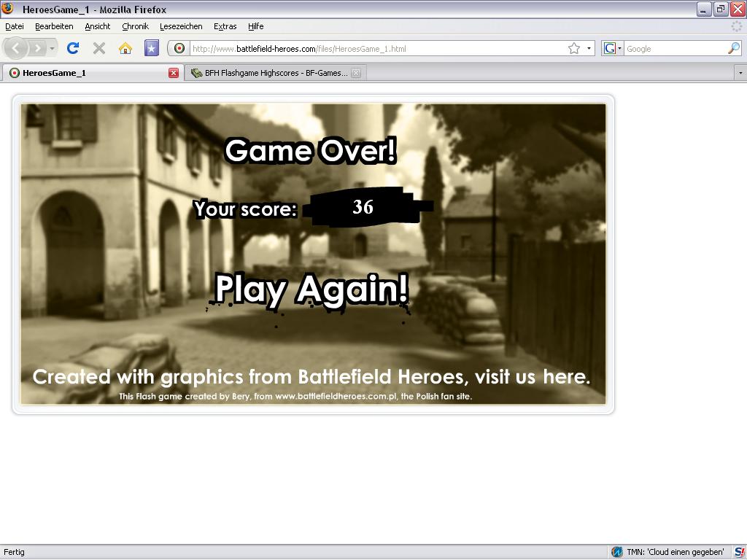
Task: Click inside the Google search field
Action: coord(673,49)
